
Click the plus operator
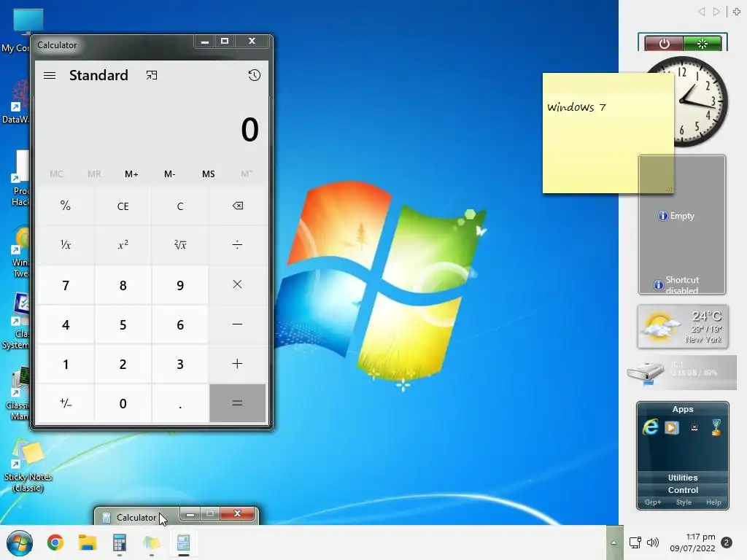[237, 364]
